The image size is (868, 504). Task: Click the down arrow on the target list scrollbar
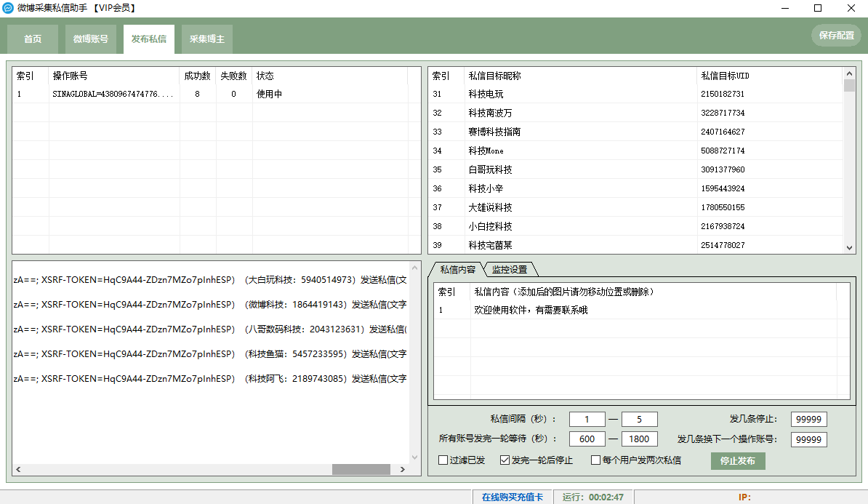(x=849, y=247)
